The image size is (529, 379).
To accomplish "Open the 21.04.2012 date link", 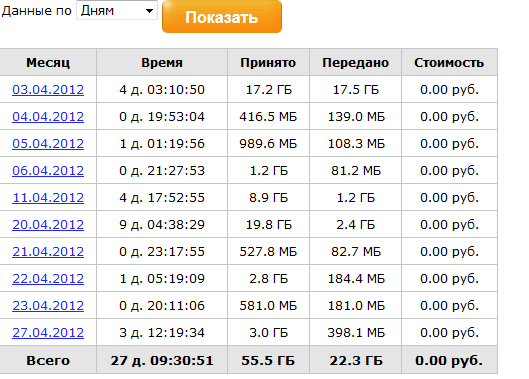I will pos(48,251).
